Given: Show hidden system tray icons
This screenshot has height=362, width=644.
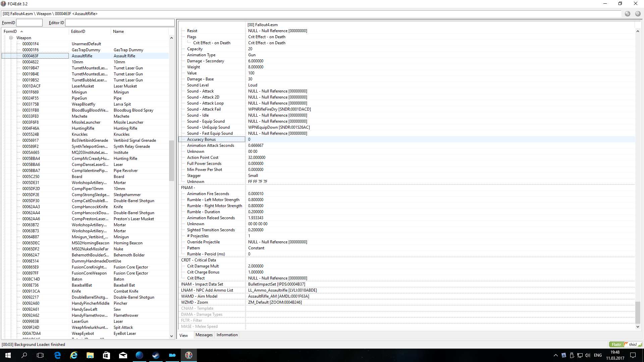Looking at the screenshot, I should pyautogui.click(x=556, y=355).
